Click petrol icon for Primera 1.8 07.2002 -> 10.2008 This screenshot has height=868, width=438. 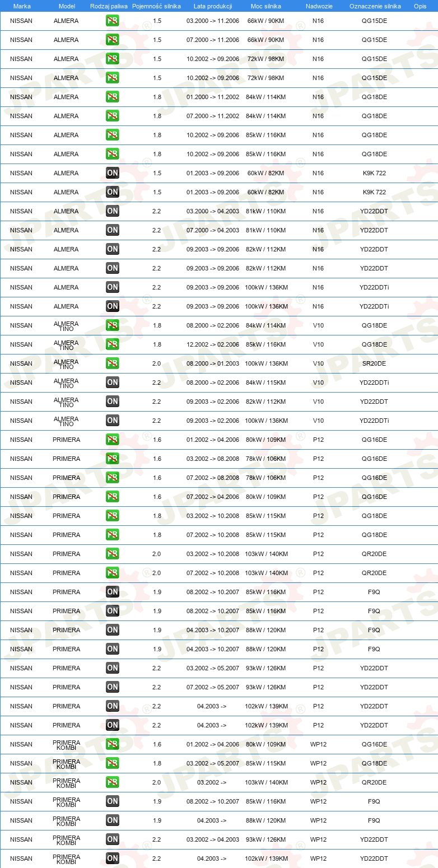click(112, 535)
